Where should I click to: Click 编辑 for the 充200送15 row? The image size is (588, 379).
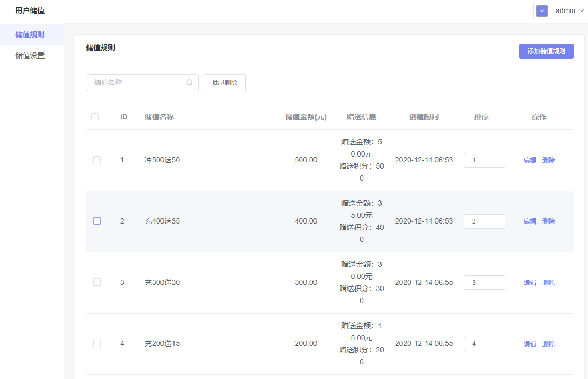529,344
